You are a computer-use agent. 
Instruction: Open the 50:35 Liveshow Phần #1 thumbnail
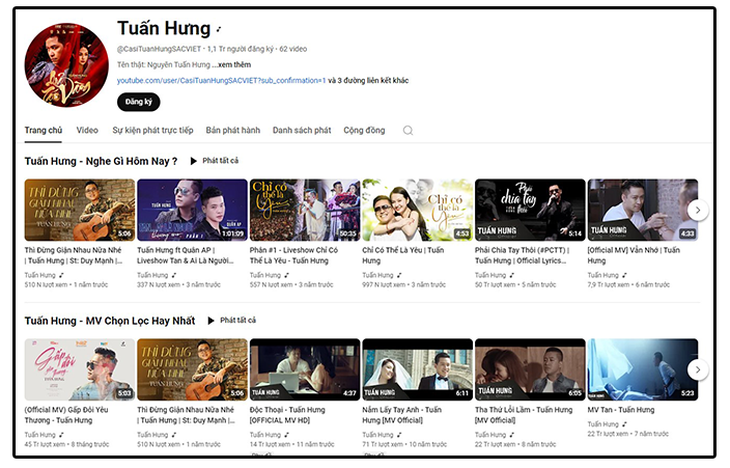(x=305, y=210)
